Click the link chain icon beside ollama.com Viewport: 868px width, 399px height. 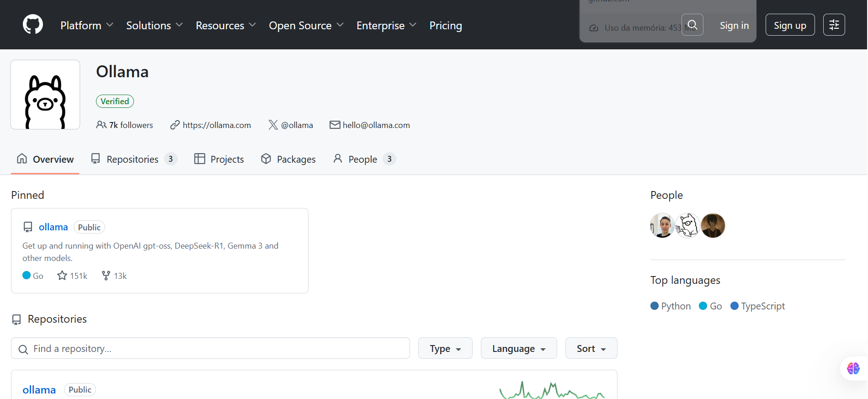pyautogui.click(x=175, y=125)
